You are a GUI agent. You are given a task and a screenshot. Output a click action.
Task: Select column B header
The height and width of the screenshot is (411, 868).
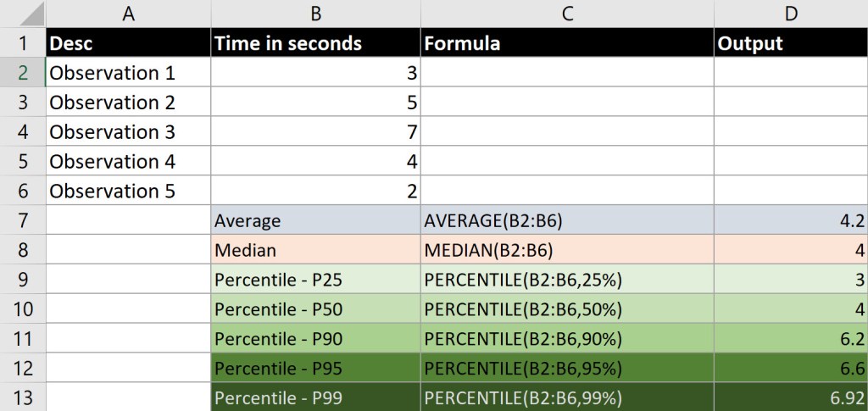[315, 13]
